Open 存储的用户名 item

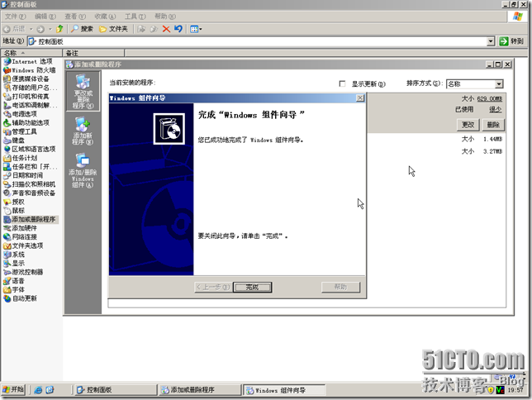[x=31, y=88]
